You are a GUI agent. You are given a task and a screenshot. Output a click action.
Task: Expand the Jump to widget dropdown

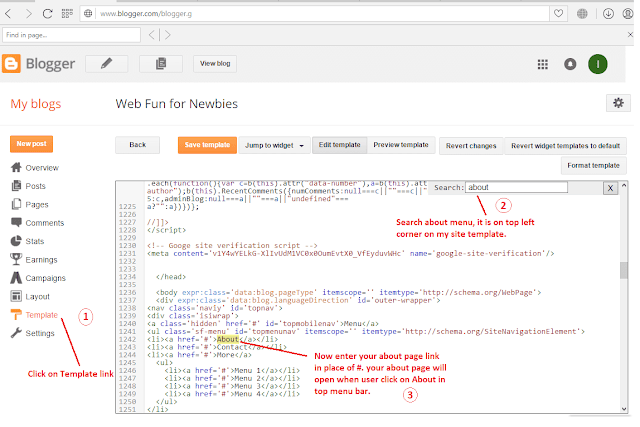[x=274, y=145]
